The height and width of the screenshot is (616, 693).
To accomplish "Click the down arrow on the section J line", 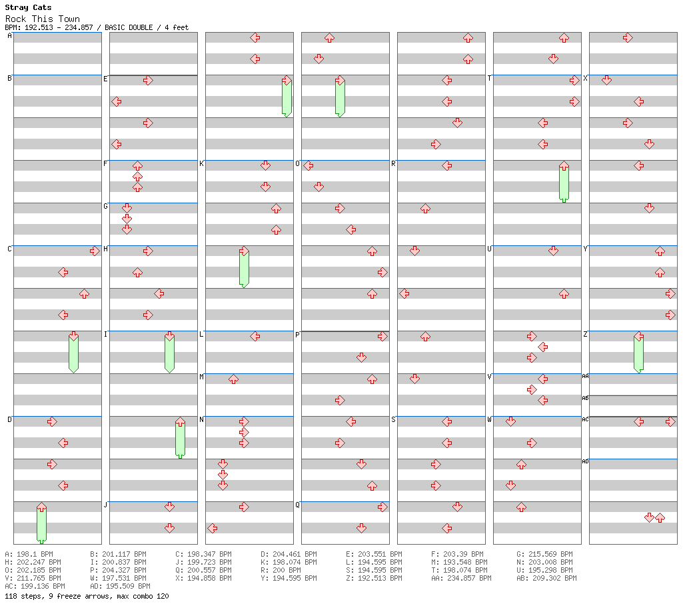I will tap(169, 507).
